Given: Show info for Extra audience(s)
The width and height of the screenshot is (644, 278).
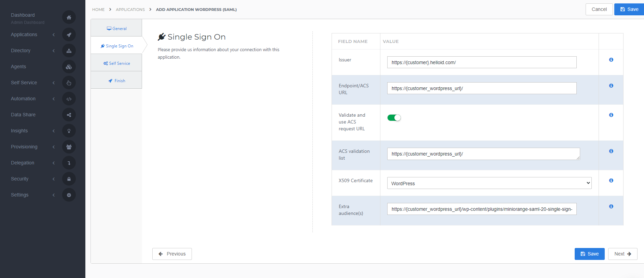Looking at the screenshot, I should 611,206.
